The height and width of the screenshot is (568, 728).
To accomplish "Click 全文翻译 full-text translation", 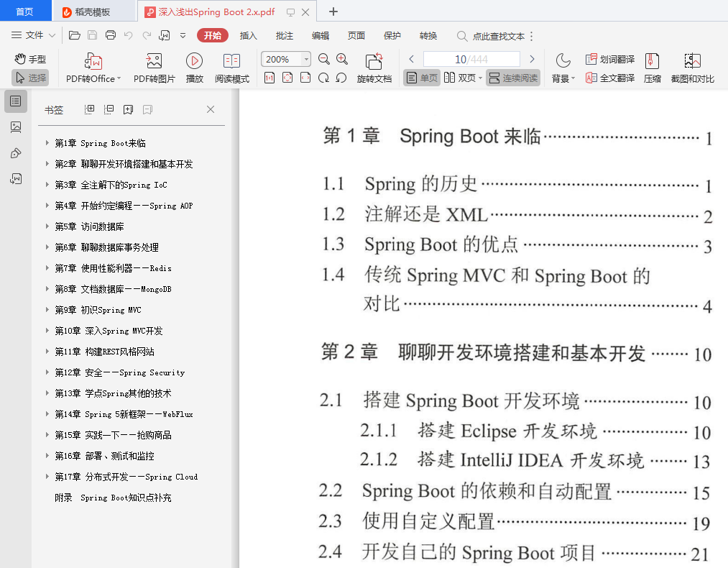I will pos(610,78).
